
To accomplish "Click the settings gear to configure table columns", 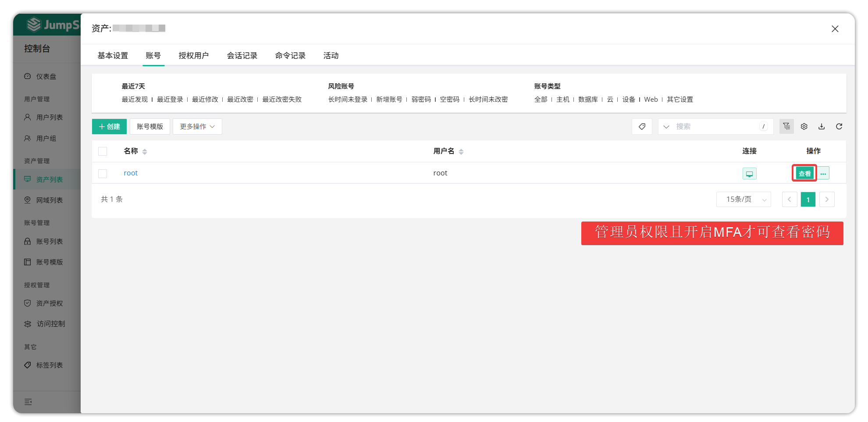I will 804,126.
